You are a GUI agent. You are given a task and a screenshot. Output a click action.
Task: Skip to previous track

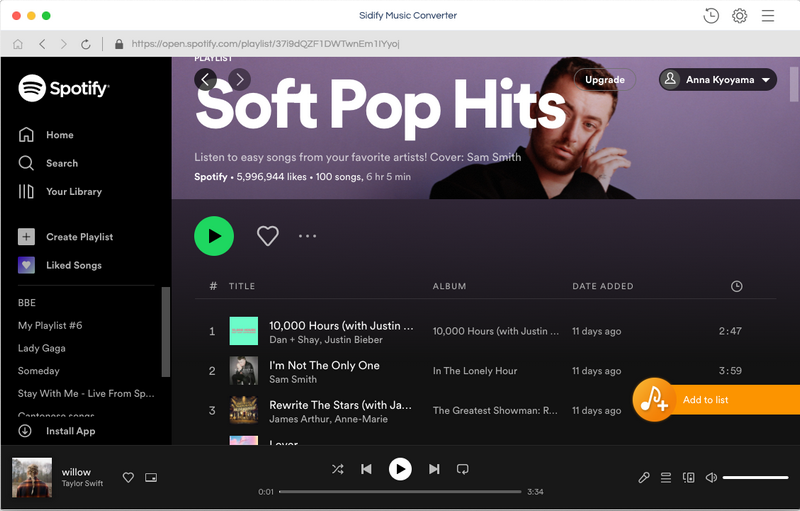[x=366, y=469]
